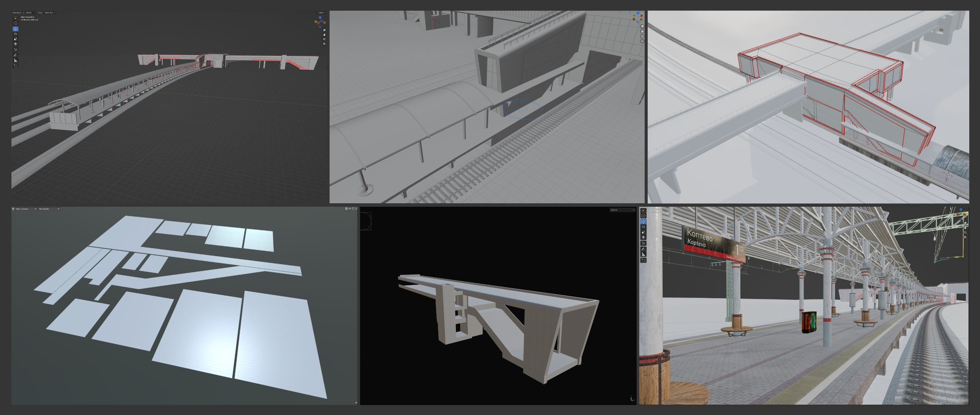Activate the Move tool in top-left viewport
980x415 pixels.
(x=15, y=29)
